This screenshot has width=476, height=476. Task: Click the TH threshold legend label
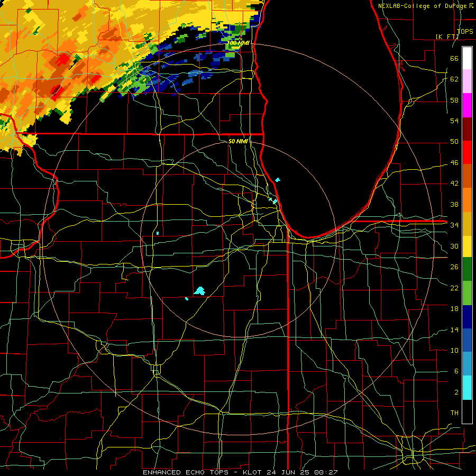tap(454, 413)
